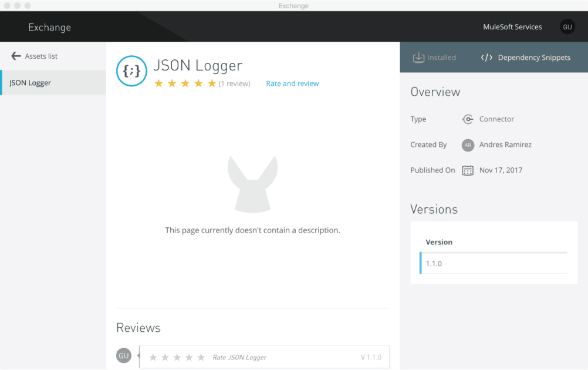
Task: Click the Connector type icon in Overview
Action: 468,119
